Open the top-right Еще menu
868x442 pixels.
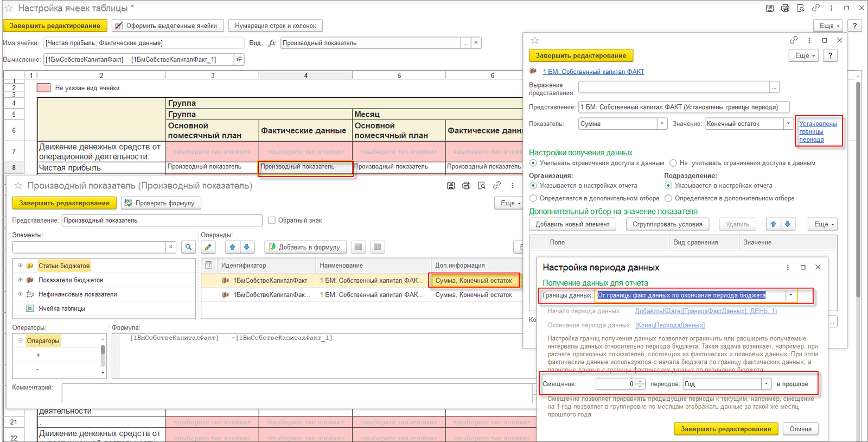tap(829, 26)
